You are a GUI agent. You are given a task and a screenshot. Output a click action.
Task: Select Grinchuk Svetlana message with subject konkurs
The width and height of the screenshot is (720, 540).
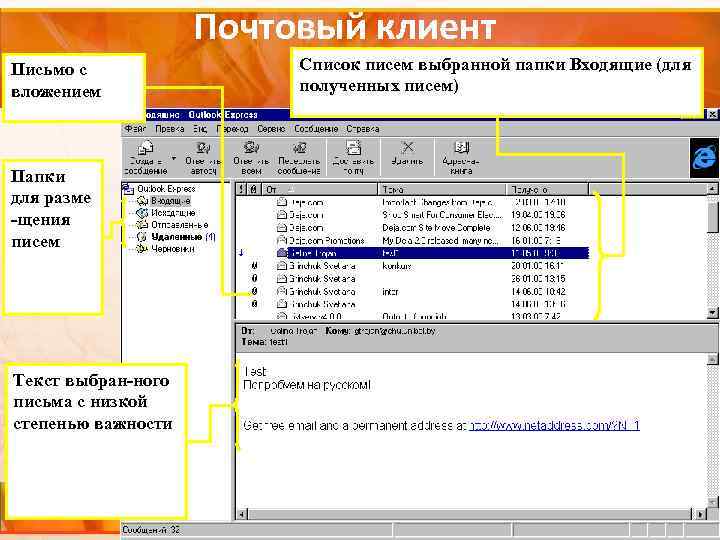pos(412,266)
